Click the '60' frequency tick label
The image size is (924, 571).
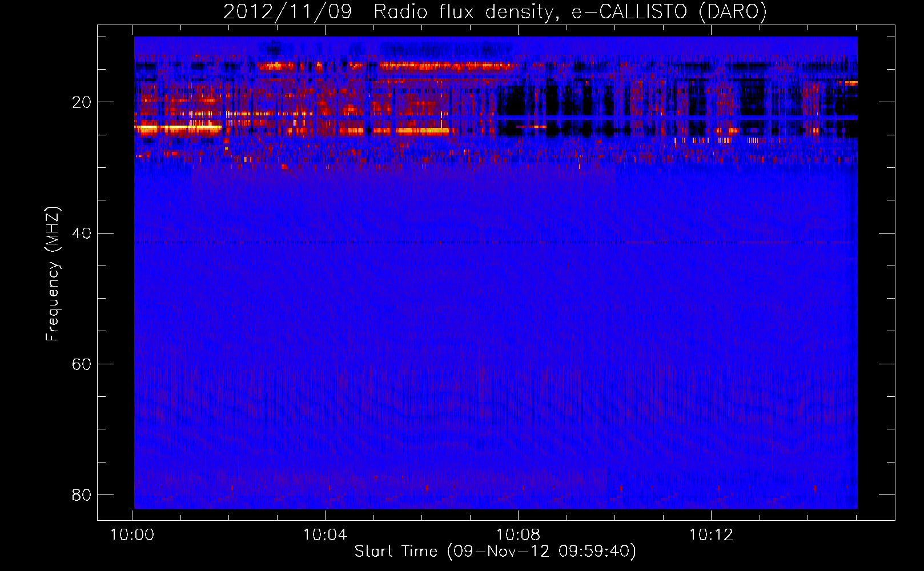coord(82,364)
